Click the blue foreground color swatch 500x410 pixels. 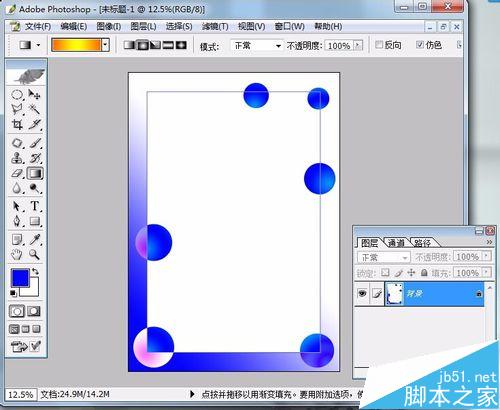20,278
